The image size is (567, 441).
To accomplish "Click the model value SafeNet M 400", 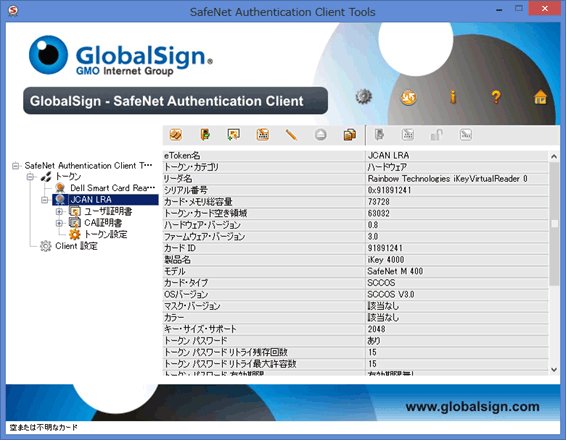I will pos(395,271).
